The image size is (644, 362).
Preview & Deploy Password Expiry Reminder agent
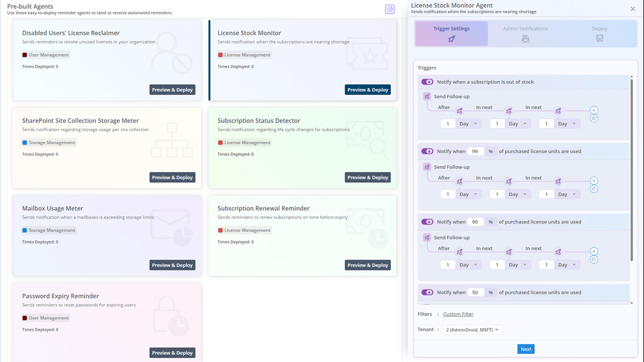pyautogui.click(x=172, y=353)
